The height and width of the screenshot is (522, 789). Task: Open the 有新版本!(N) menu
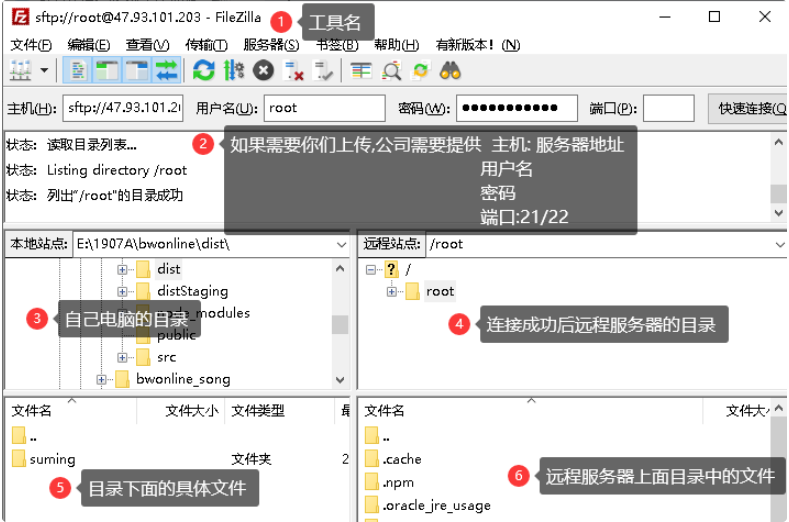[478, 45]
